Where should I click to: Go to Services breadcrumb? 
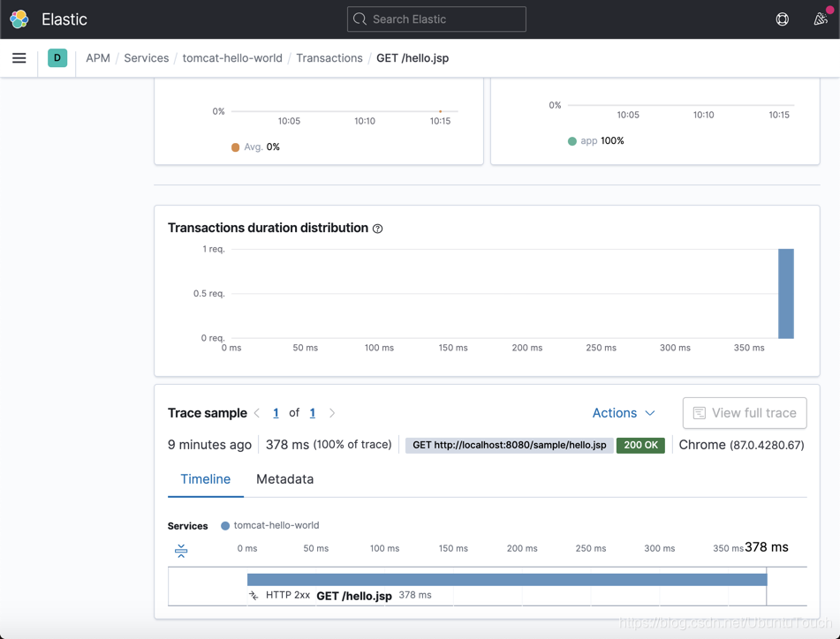click(x=147, y=57)
